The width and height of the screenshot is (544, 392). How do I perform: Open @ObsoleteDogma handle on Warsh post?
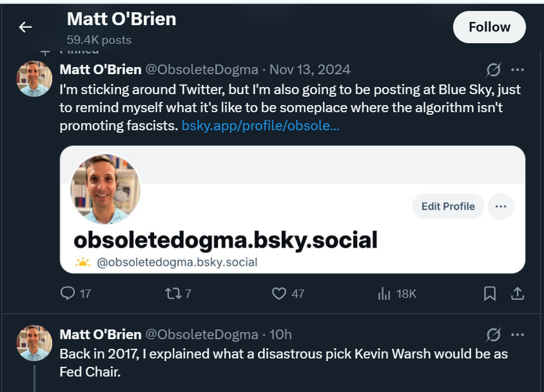tap(201, 335)
